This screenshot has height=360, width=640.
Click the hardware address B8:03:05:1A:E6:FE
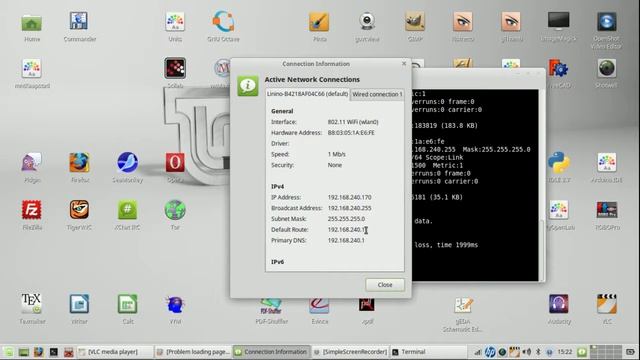click(351, 133)
